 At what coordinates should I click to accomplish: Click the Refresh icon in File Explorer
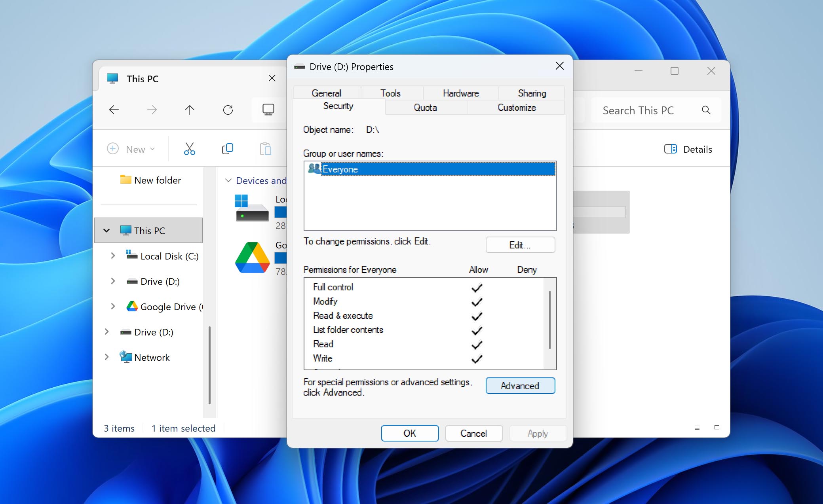(228, 110)
